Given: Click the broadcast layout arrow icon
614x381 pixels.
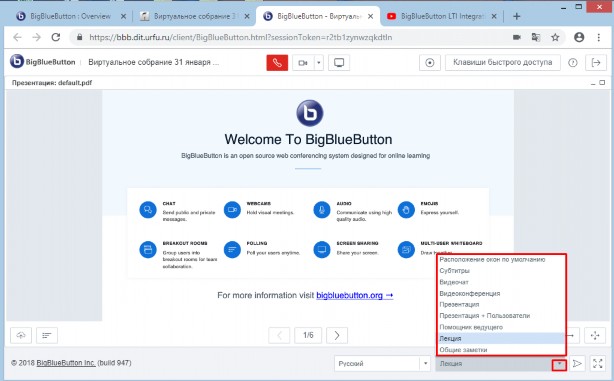Looking at the screenshot, I should coord(577,364).
